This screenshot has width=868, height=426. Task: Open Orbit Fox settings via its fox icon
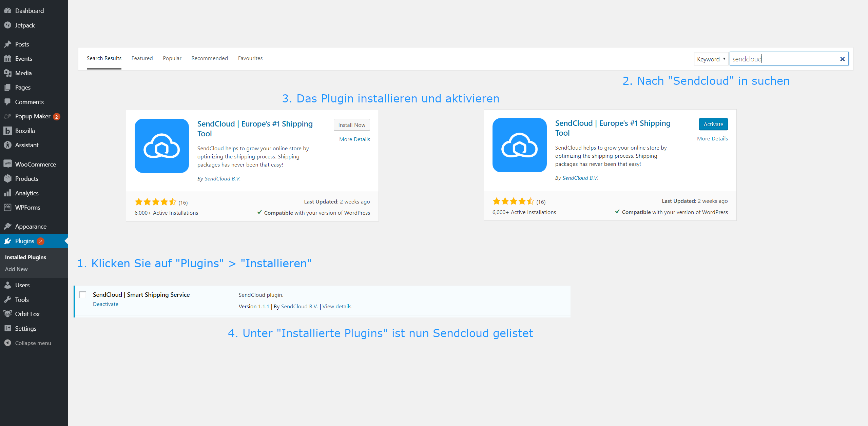(7, 314)
